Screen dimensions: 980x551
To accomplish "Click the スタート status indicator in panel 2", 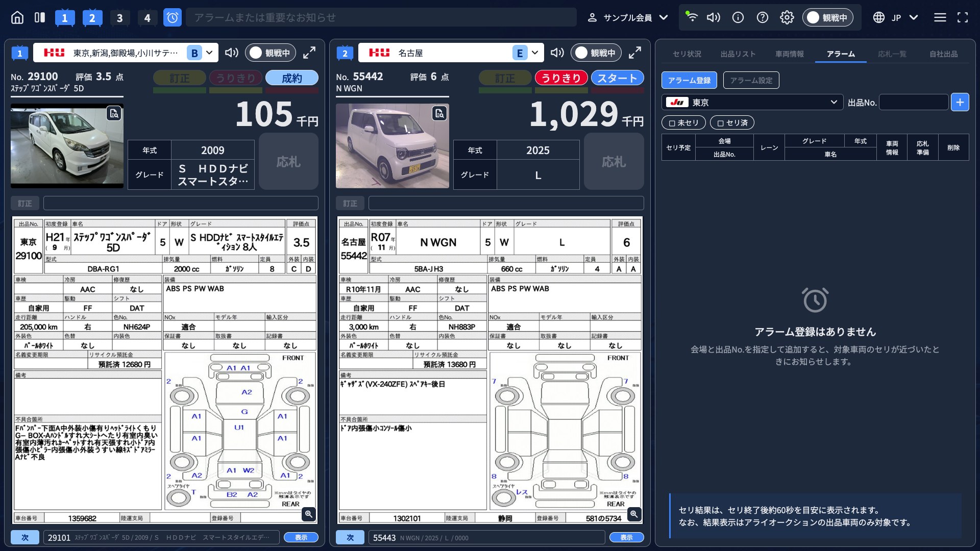I will pos(617,78).
